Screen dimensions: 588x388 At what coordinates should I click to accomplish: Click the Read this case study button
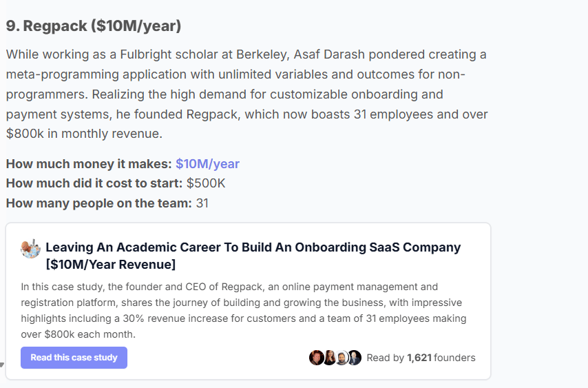pos(74,358)
